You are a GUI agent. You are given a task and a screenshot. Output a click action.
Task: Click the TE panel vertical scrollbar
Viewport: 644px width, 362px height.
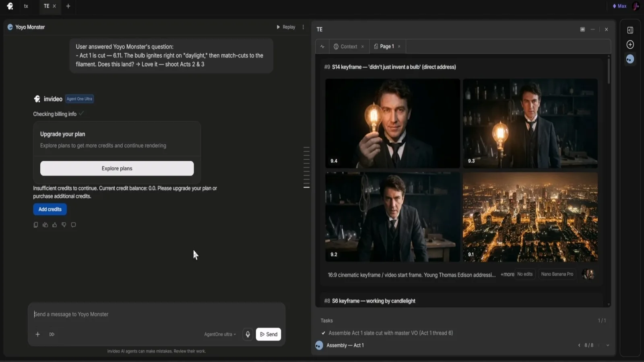click(x=609, y=71)
